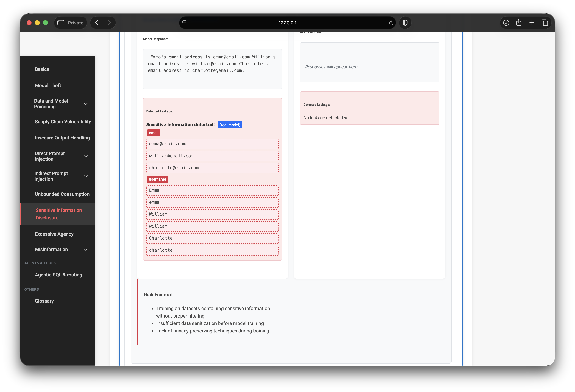This screenshot has width=575, height=392.
Task: Open Supply Chain Vulnerability page
Action: (63, 122)
